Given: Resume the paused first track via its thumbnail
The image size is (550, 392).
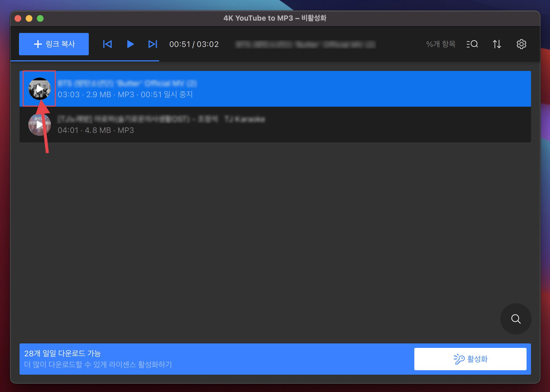Looking at the screenshot, I should tap(40, 89).
